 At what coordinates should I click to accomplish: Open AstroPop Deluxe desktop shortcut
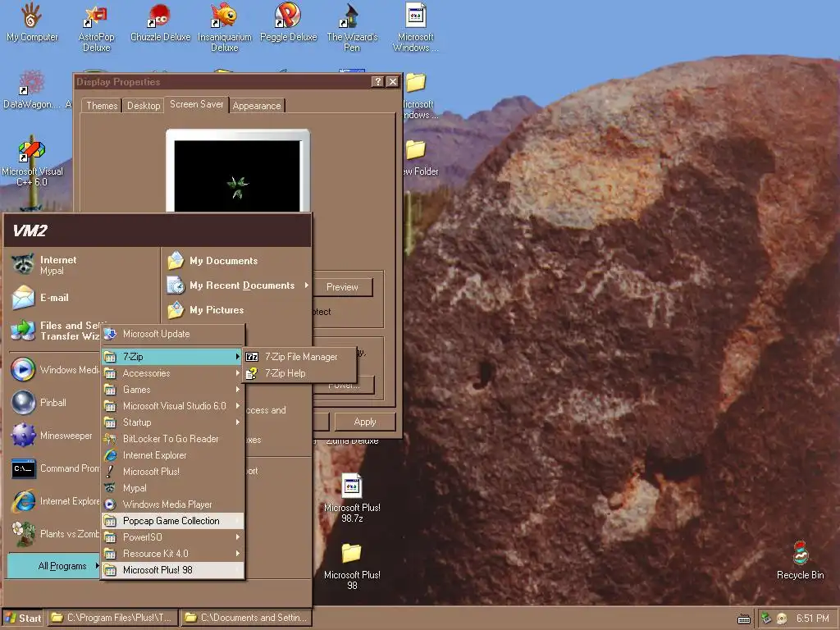pyautogui.click(x=97, y=28)
